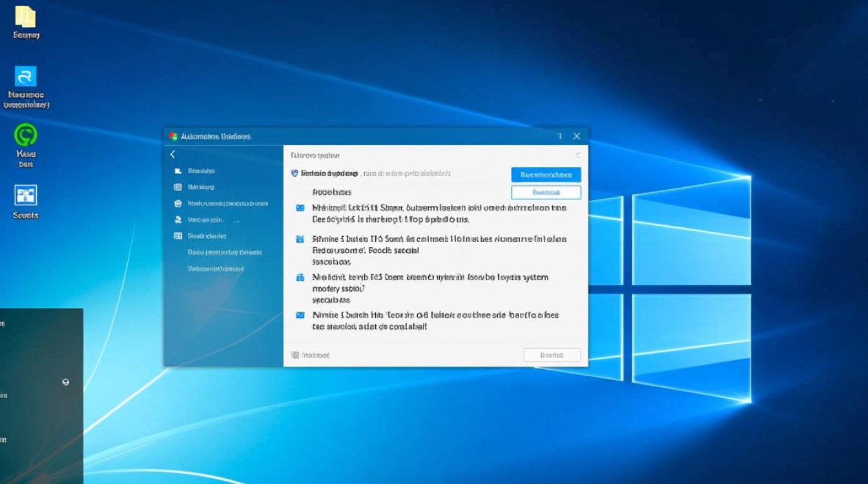Click the outlined button below the blue button

click(x=546, y=192)
